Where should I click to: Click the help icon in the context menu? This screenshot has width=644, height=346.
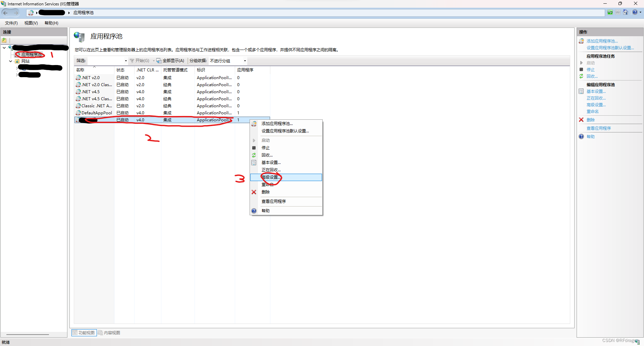(254, 211)
